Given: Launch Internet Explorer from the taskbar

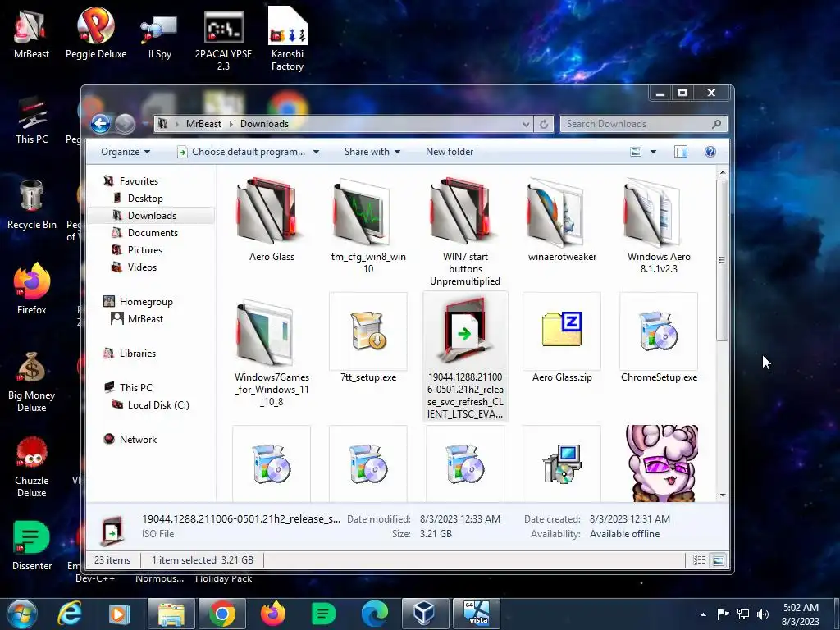Looking at the screenshot, I should [x=70, y=614].
